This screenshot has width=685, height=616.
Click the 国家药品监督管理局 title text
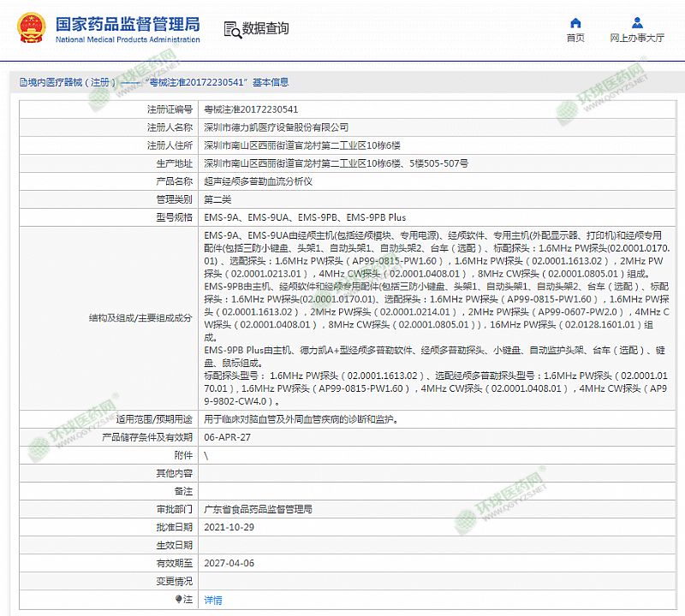coord(127,23)
